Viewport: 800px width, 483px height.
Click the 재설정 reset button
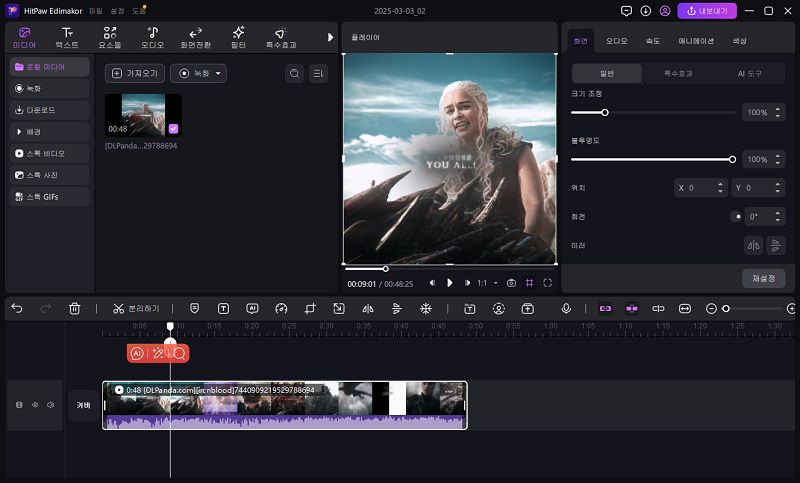click(x=763, y=278)
